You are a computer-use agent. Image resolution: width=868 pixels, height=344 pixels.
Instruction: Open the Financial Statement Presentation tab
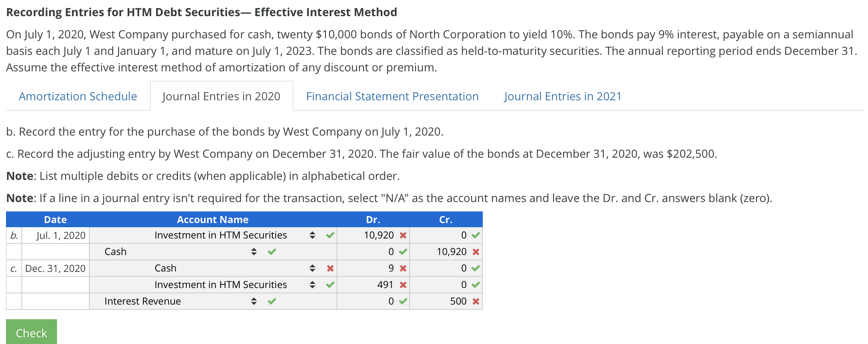coord(392,96)
